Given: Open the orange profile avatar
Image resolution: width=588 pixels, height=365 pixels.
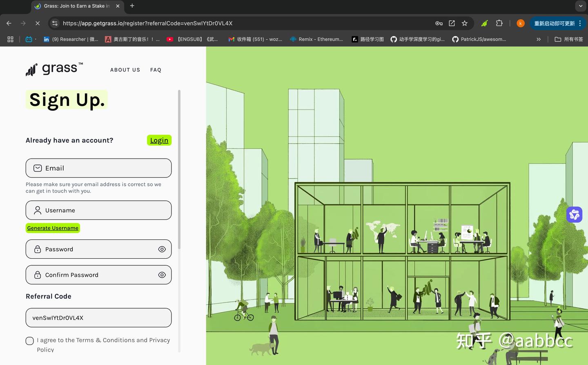Looking at the screenshot, I should [x=521, y=23].
